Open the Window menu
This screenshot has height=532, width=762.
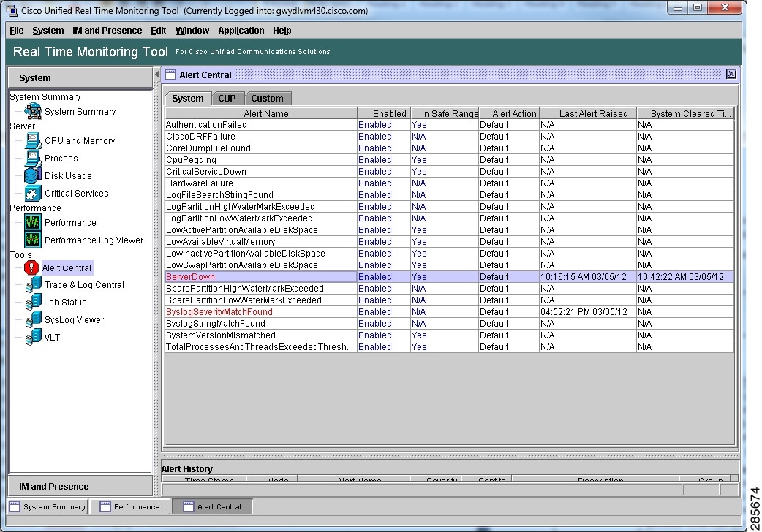click(x=192, y=31)
